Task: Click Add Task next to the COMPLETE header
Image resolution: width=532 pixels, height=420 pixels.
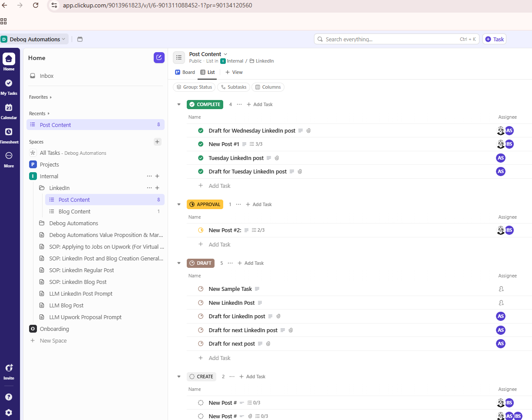Action: click(260, 104)
